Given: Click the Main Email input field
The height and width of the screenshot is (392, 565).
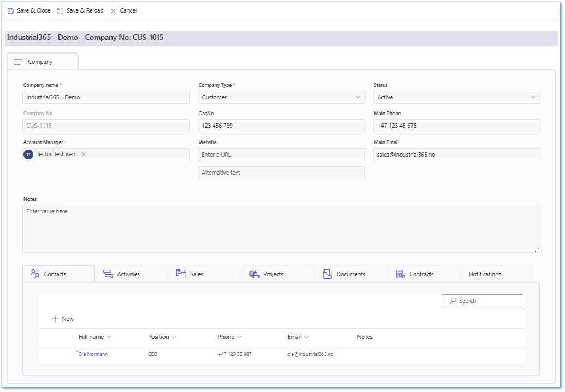Looking at the screenshot, I should pos(457,155).
